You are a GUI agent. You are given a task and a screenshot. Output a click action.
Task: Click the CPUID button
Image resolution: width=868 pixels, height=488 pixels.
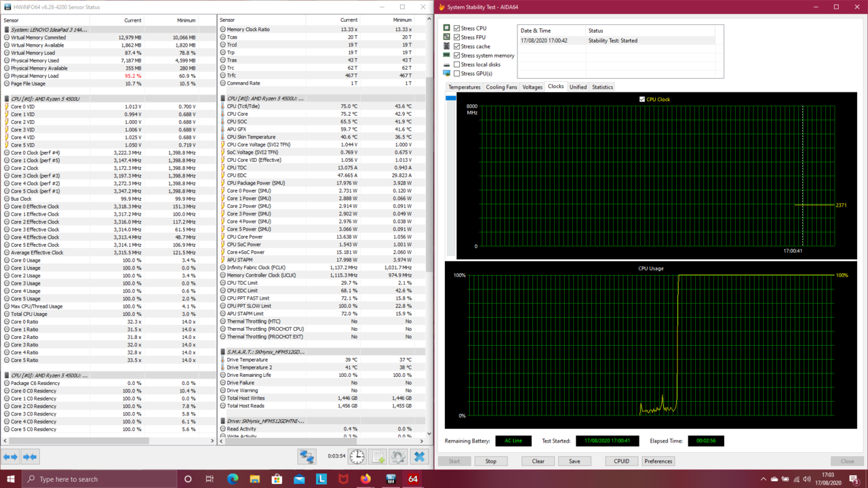click(x=621, y=461)
